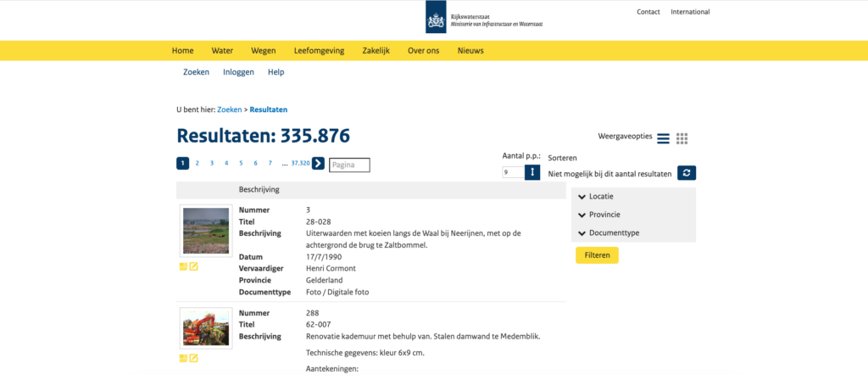Go to results page 7

coord(270,163)
